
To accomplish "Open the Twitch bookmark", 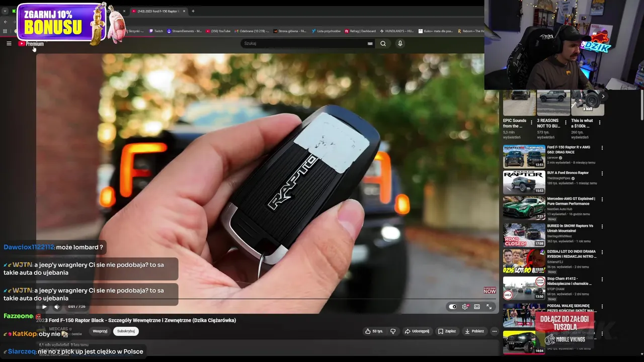I will pos(155,31).
